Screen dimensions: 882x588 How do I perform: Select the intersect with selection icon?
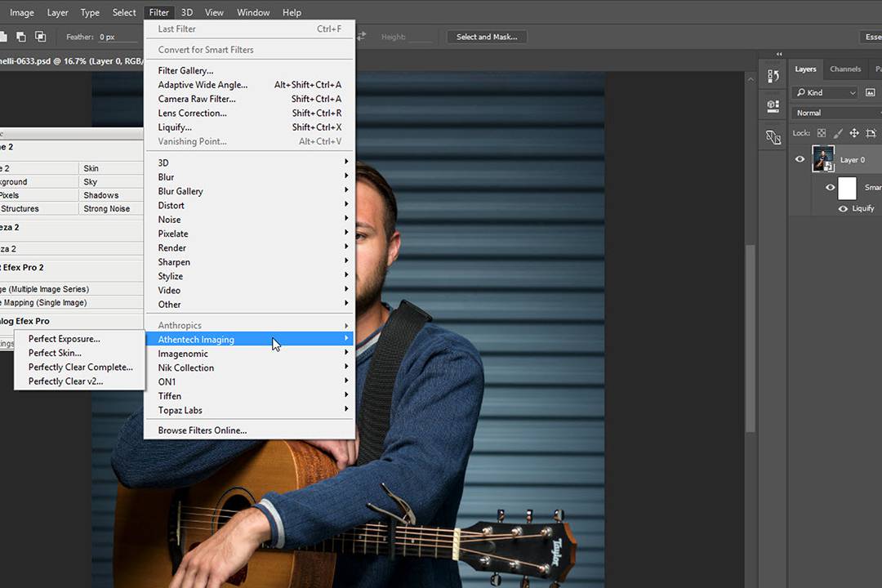click(x=39, y=37)
